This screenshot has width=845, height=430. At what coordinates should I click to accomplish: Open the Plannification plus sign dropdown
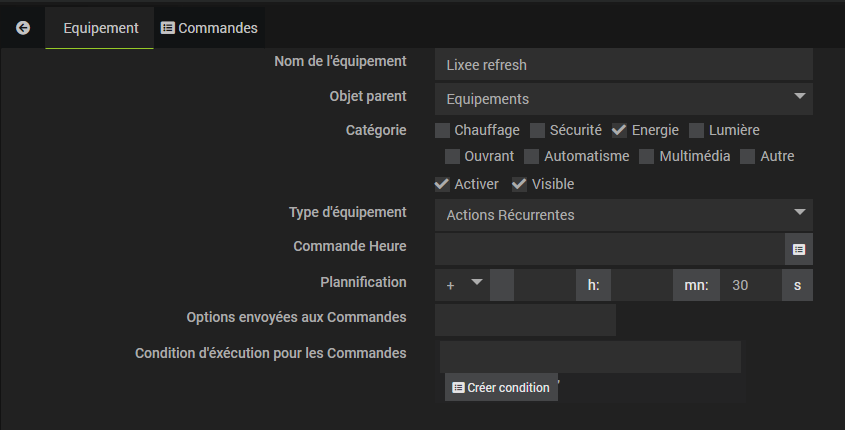[463, 285]
